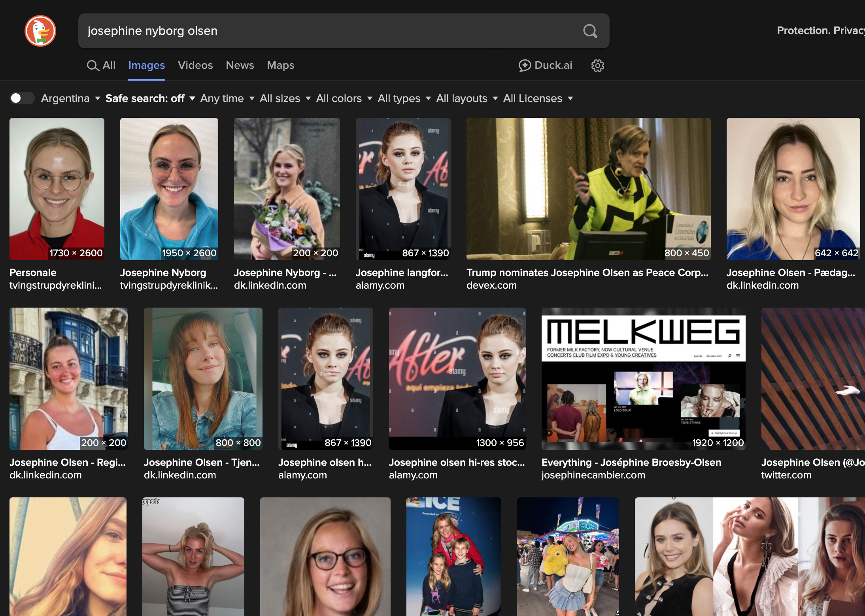Open the 642 × 642 LinkedIn thumbnail
Screen dimensions: 865x616
(x=793, y=189)
